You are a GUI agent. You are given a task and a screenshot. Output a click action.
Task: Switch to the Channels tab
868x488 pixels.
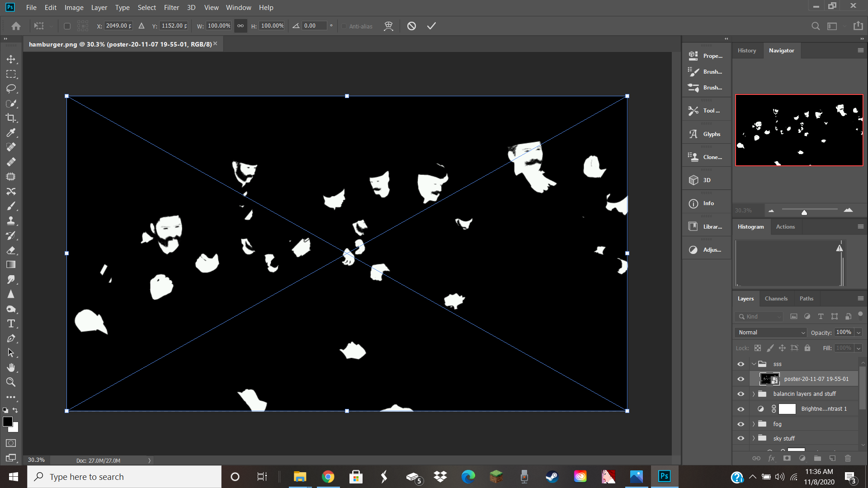pos(776,299)
